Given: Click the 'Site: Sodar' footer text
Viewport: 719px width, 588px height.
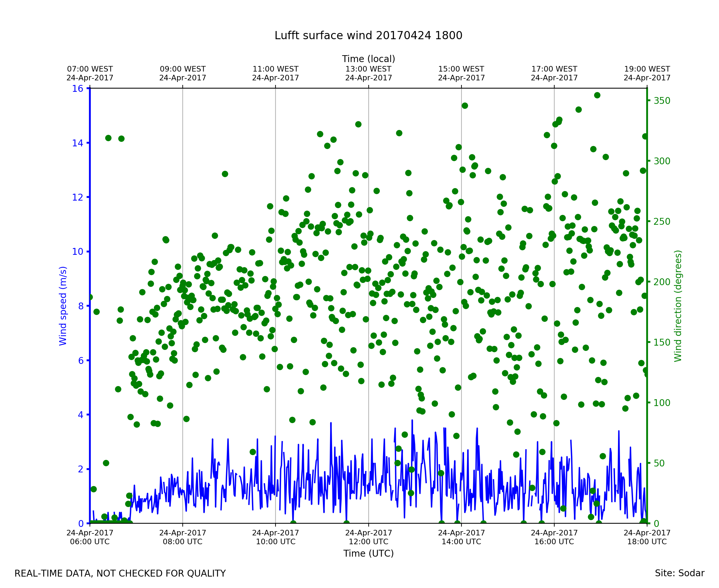Looking at the screenshot, I should click(x=679, y=573).
